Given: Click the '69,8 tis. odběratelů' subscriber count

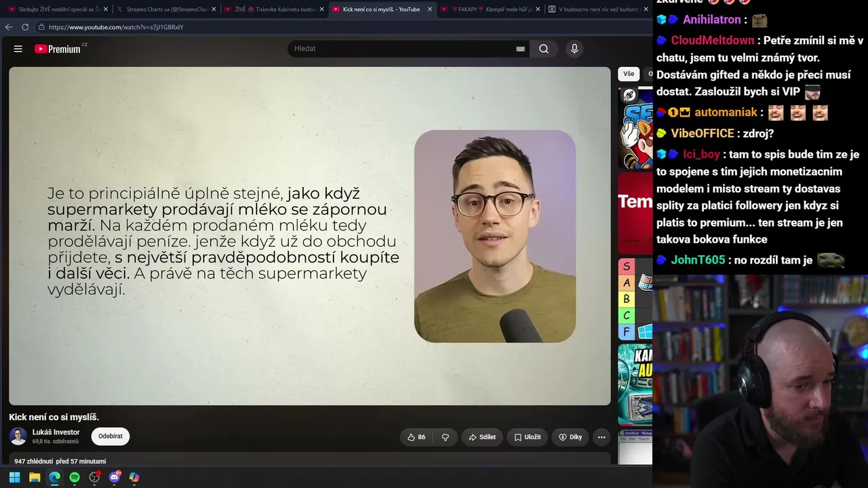Looking at the screenshot, I should [56, 442].
